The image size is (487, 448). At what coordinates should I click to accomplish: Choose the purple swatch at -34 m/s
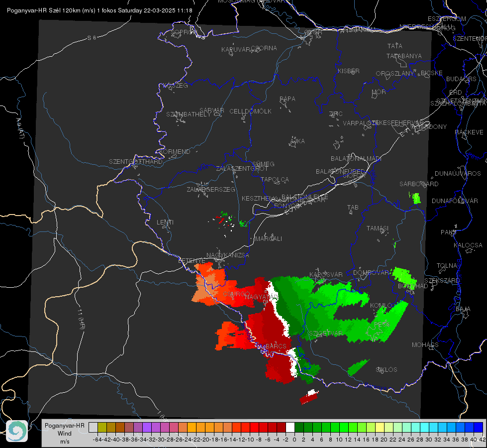tap(147, 427)
